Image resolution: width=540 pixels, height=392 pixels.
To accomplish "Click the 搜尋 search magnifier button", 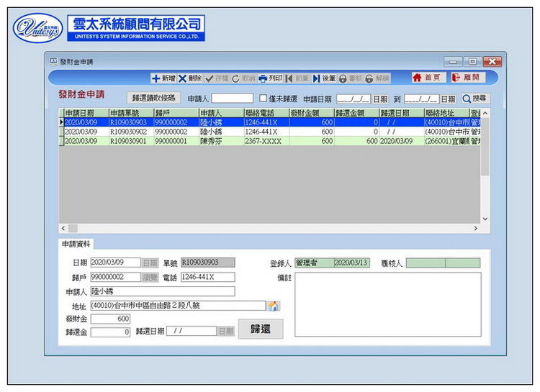I will (474, 99).
